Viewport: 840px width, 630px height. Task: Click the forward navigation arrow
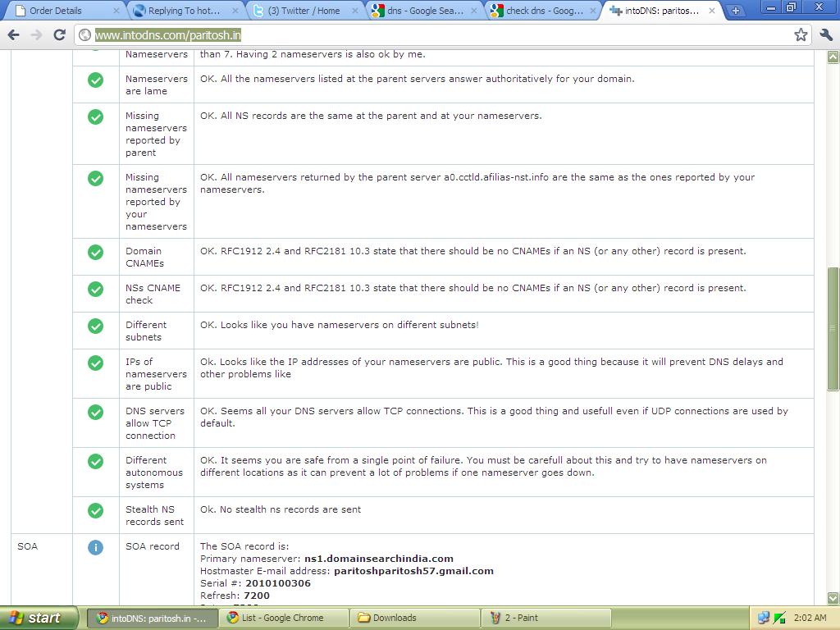[35, 35]
